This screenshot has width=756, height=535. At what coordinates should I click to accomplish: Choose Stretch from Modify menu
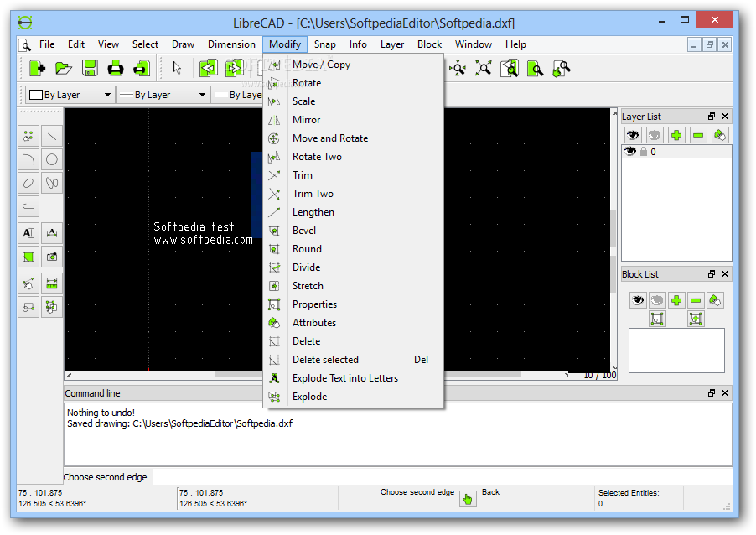point(353,286)
